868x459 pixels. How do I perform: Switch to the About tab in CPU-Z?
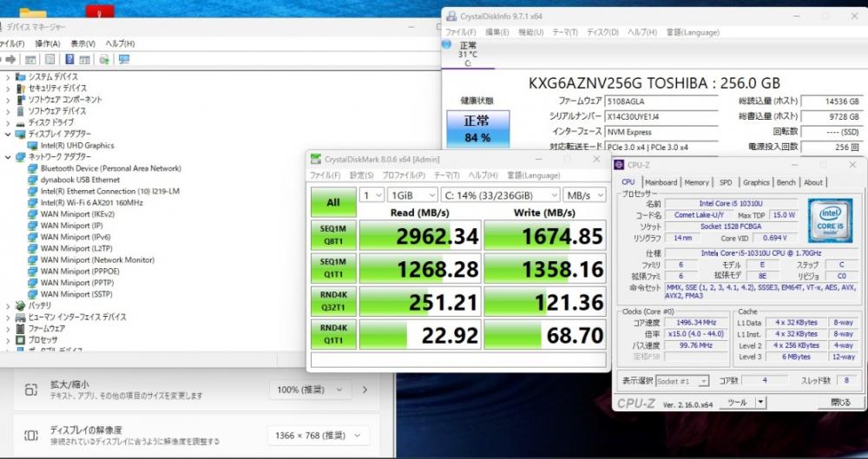(x=813, y=182)
